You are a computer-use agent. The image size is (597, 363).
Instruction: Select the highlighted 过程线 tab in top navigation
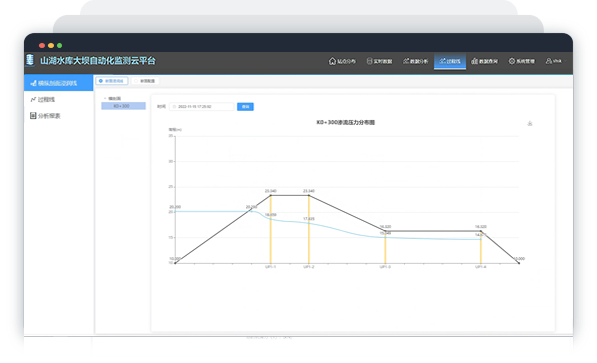pos(450,61)
